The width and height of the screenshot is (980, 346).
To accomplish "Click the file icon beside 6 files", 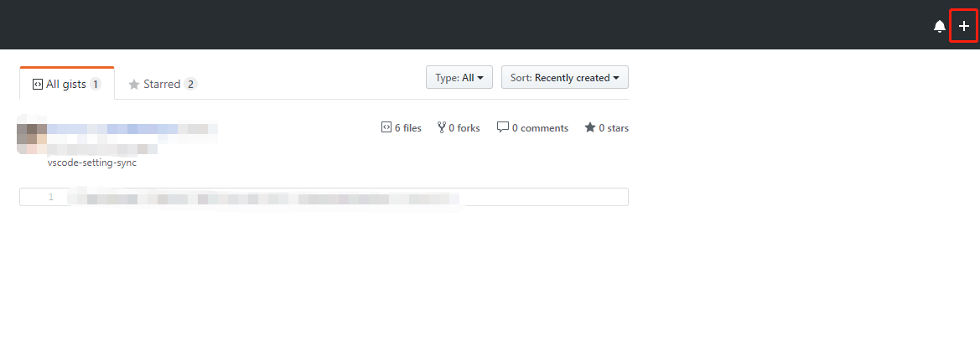I will pyautogui.click(x=386, y=128).
